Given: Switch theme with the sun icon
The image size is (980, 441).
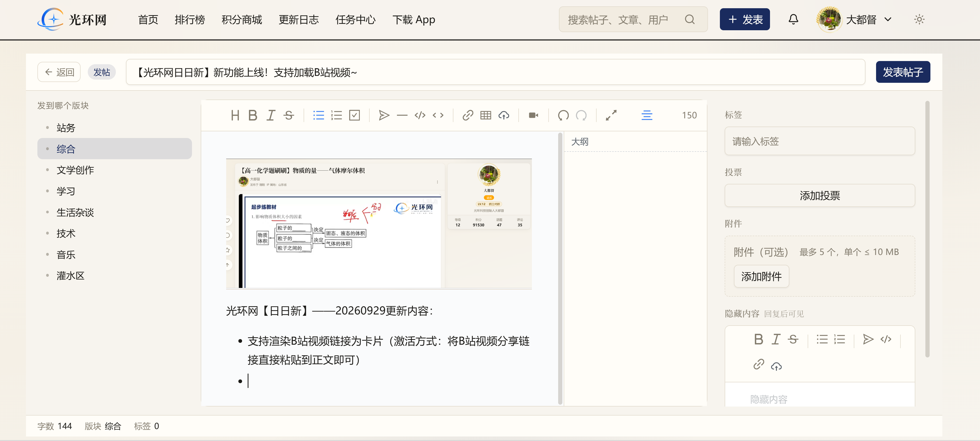Looking at the screenshot, I should click(919, 19).
